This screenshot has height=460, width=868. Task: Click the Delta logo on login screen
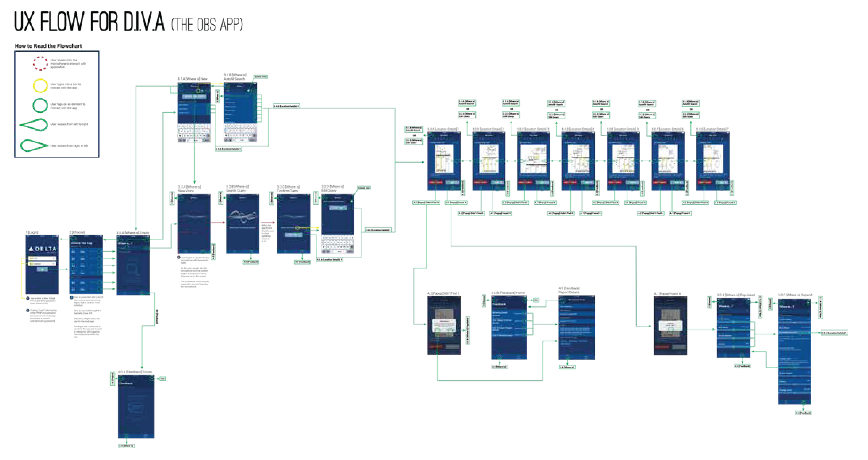42,249
